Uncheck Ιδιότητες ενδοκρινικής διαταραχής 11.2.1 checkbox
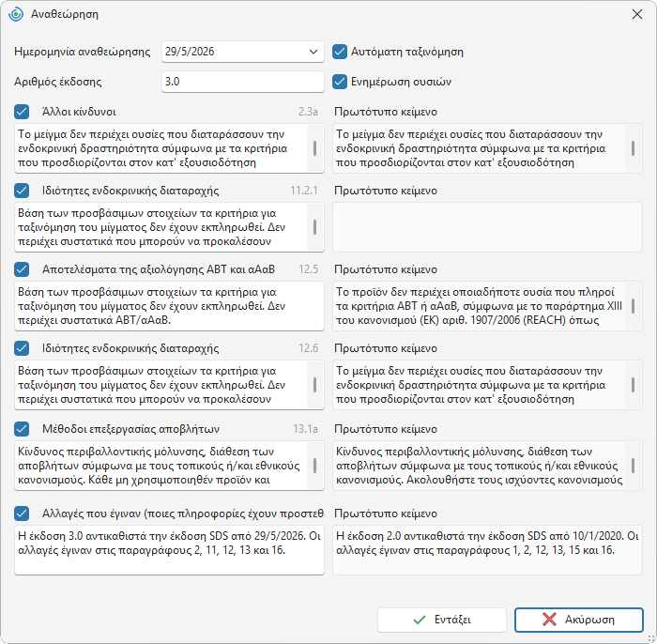This screenshot has width=657, height=644. pyautogui.click(x=22, y=191)
